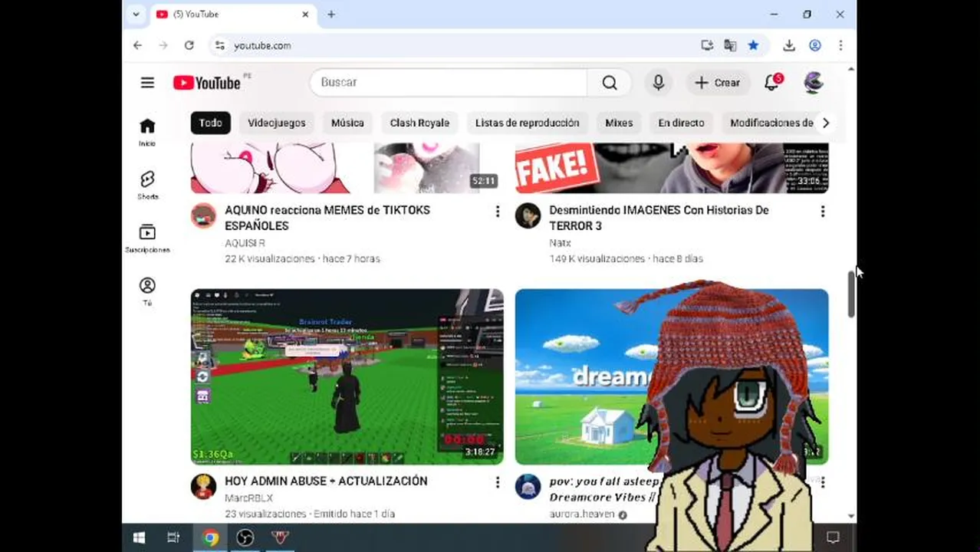The height and width of the screenshot is (552, 980).
Task: Click the MarcRBLX channel avatar
Action: [x=203, y=487]
